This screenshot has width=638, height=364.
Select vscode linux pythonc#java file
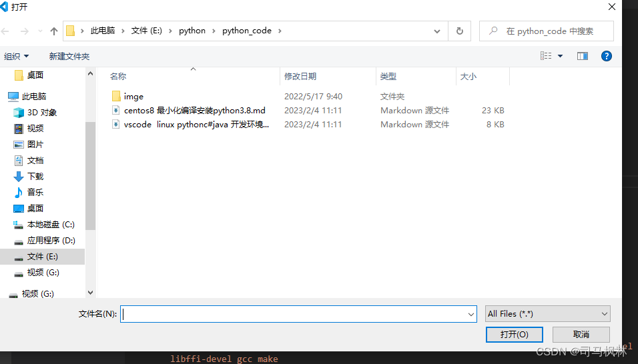[x=196, y=124]
